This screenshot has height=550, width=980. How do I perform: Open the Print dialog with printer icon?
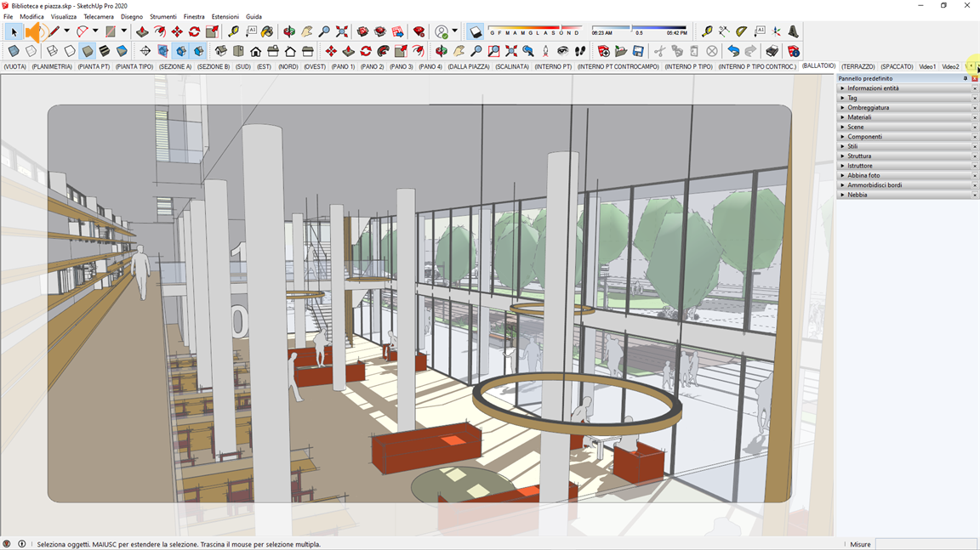coord(772,52)
